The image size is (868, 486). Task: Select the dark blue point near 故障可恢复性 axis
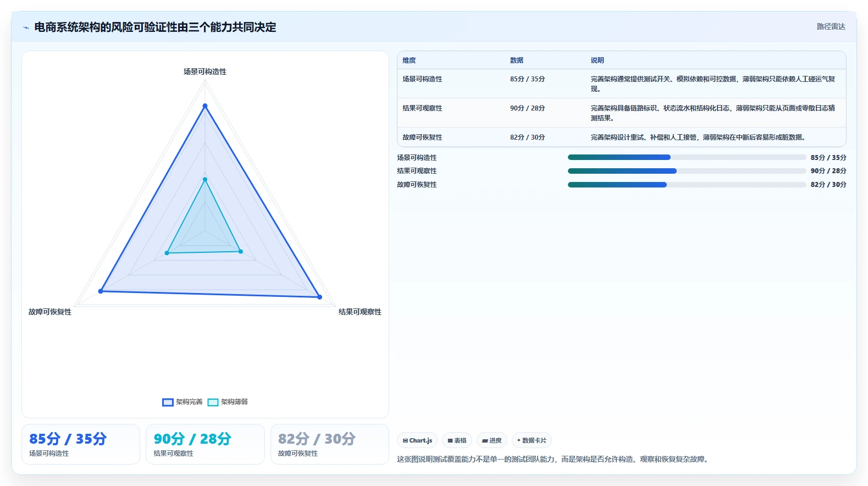pos(101,291)
